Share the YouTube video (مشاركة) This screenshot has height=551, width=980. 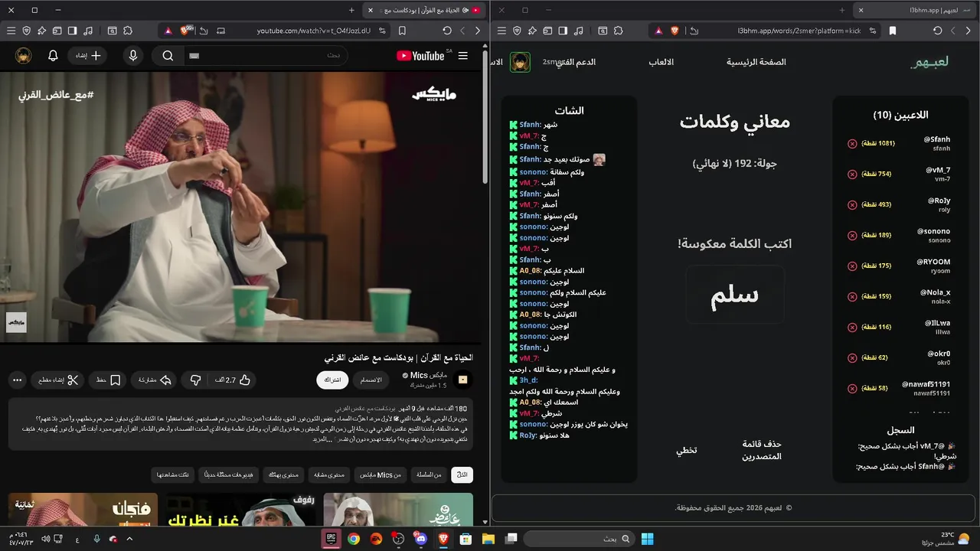(154, 380)
